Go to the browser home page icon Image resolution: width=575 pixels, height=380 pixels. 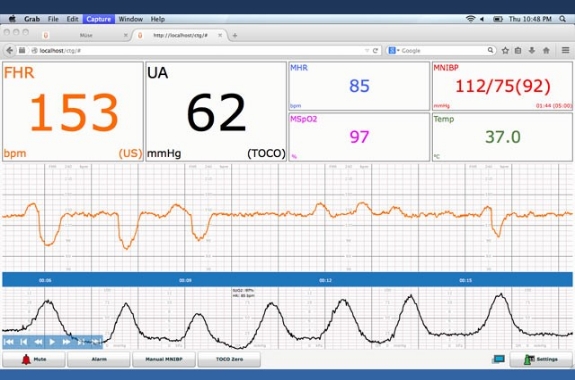point(546,51)
